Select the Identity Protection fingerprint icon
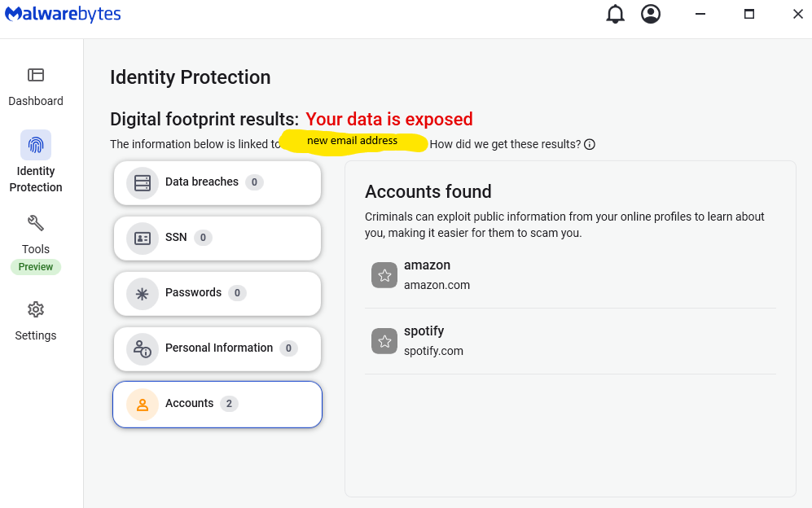 tap(36, 145)
